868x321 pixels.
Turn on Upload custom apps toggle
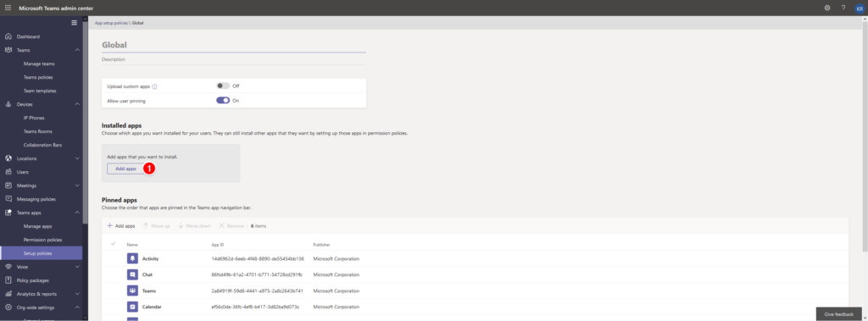(223, 86)
